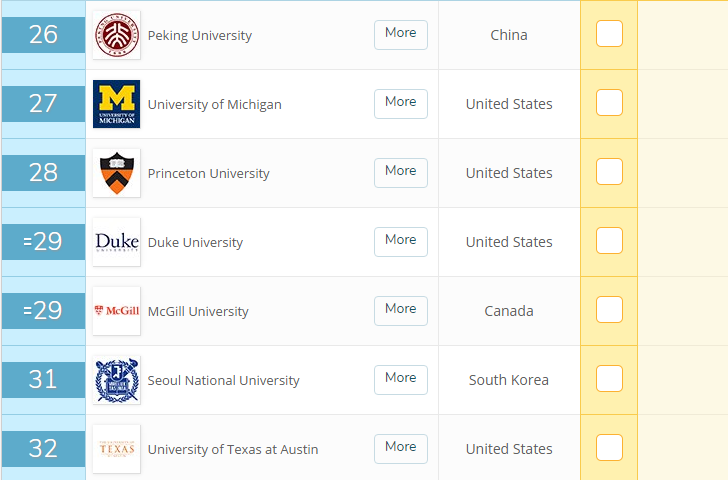Click the McGill University logo

116,311
